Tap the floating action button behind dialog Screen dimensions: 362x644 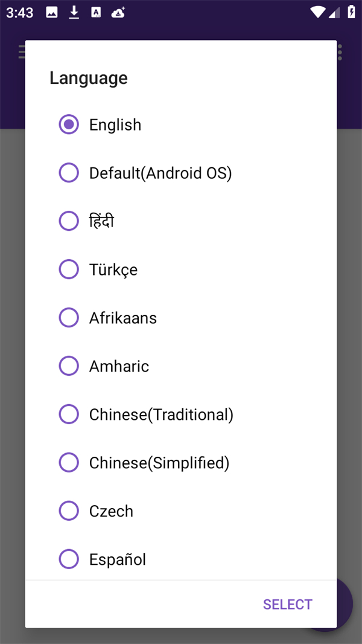[x=346, y=604]
